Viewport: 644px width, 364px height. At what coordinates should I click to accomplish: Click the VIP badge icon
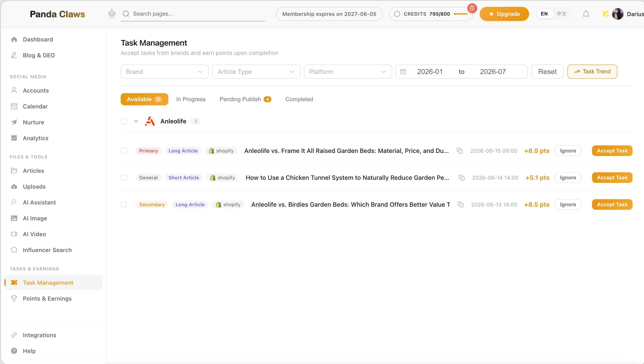(x=605, y=14)
